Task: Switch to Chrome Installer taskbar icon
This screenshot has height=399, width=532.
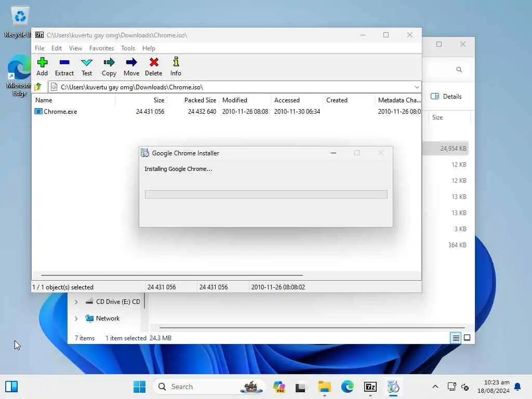Action: [393, 387]
